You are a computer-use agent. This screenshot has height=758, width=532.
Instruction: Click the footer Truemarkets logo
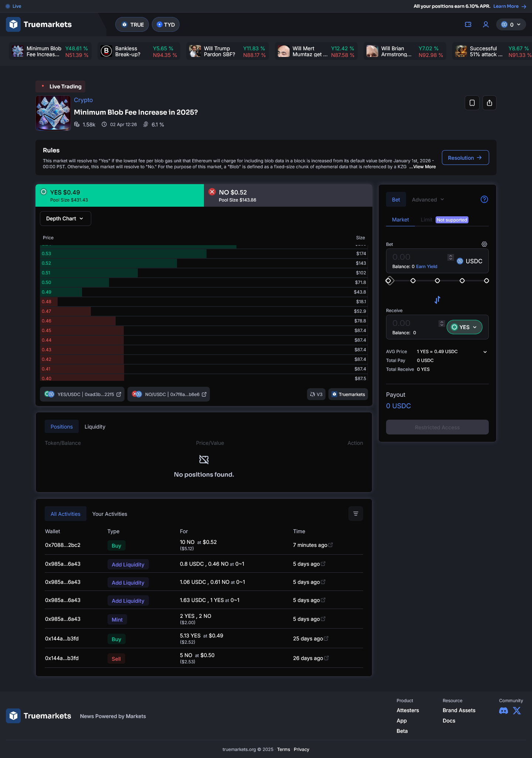pyautogui.click(x=39, y=716)
